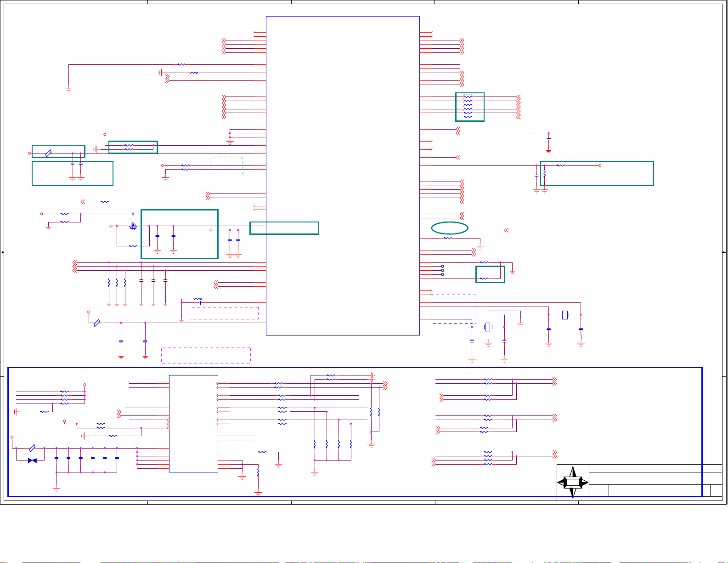728x563 pixels.
Task: Select the teal ellipse marking on signal line
Action: pos(450,228)
